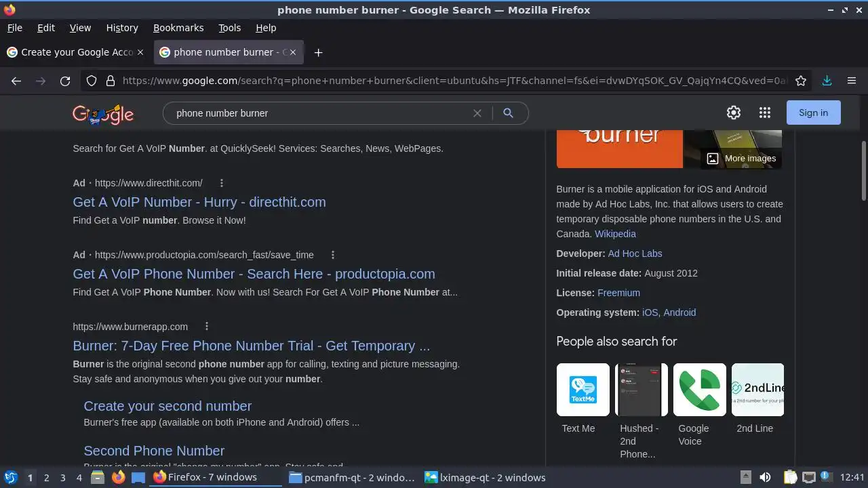Select the Text Me app thumbnail
This screenshot has width=868, height=488.
click(x=583, y=390)
